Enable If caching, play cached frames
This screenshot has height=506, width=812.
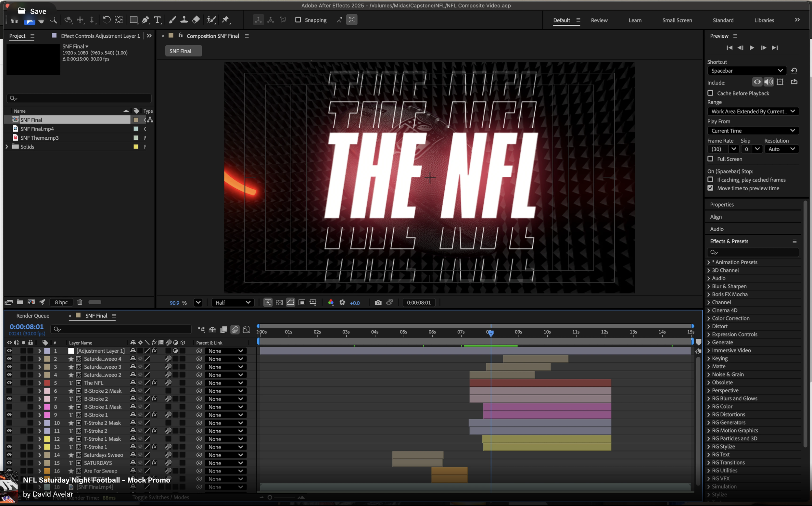click(710, 179)
